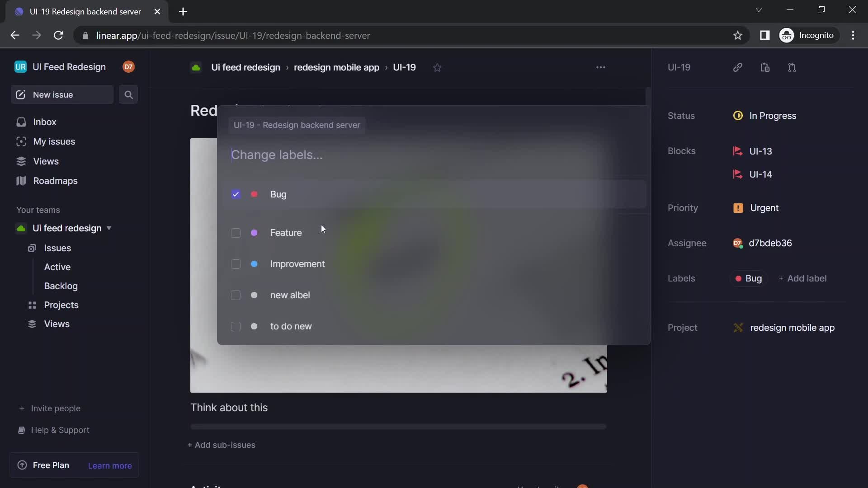Toggle the Bug label checkbox
868x488 pixels.
(236, 195)
